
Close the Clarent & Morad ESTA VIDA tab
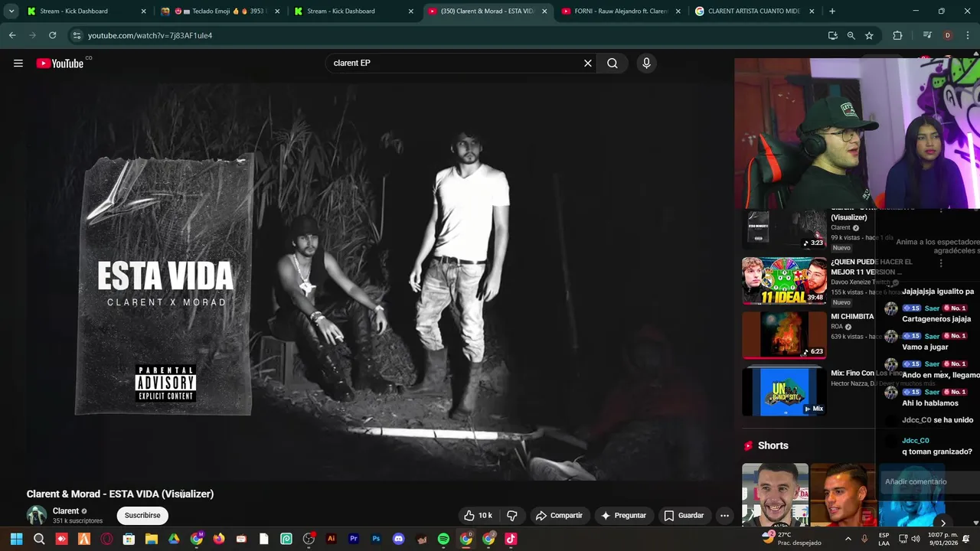[544, 11]
